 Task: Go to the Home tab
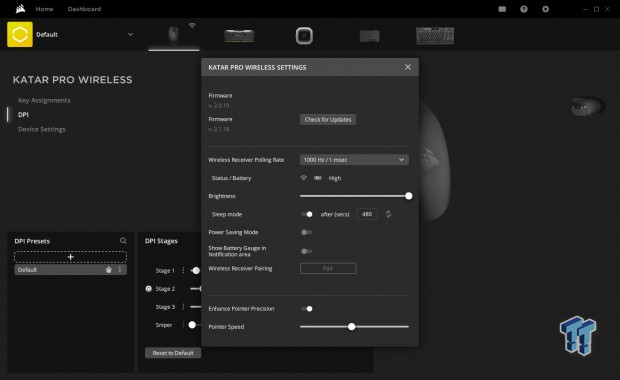(44, 9)
